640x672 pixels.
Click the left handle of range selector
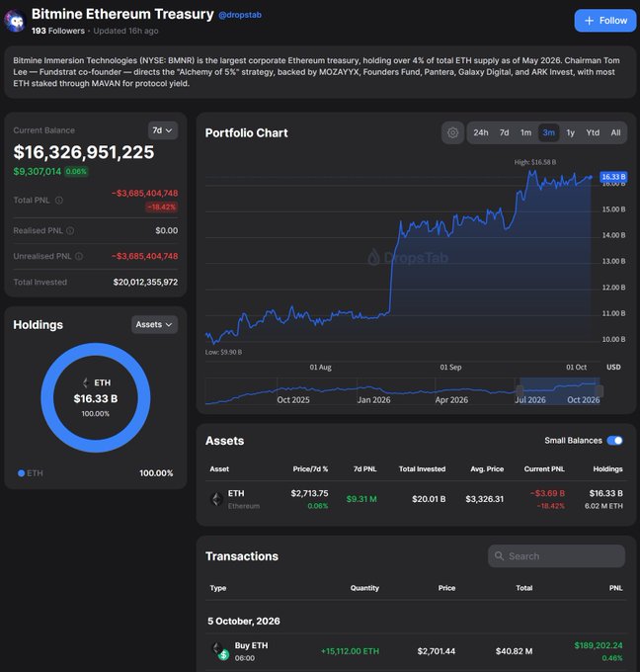click(x=520, y=391)
